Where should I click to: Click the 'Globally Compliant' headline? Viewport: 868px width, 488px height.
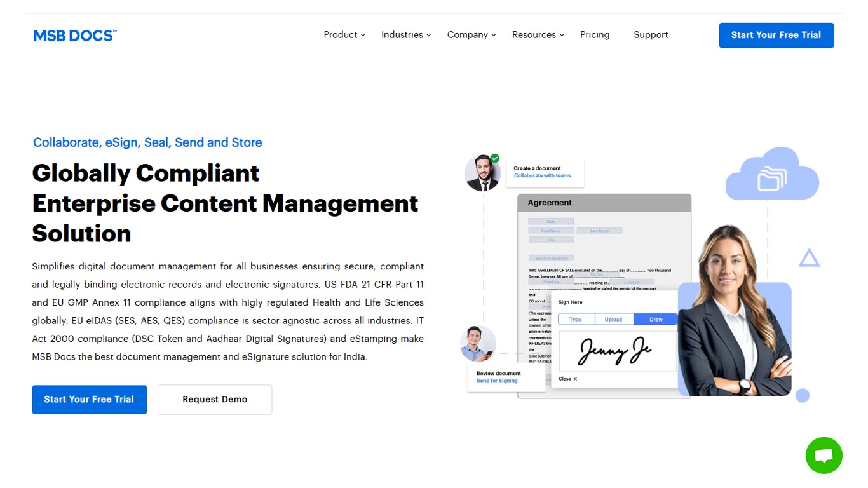(x=146, y=173)
